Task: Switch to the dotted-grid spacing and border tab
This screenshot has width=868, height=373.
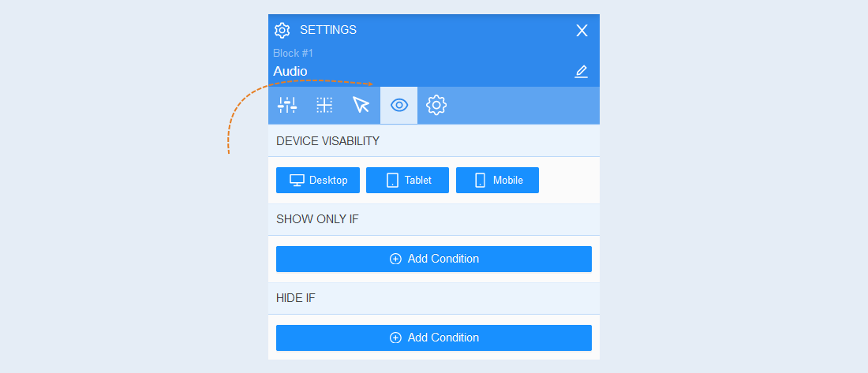Action: click(324, 105)
